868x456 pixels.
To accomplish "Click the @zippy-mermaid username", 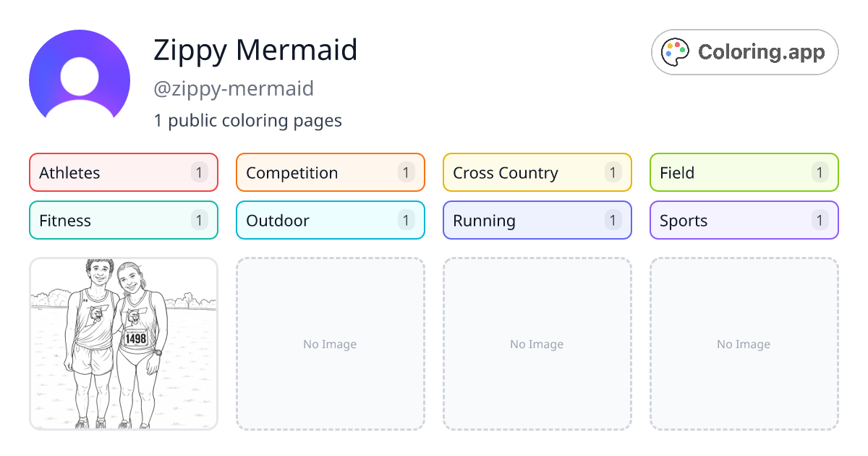I will pyautogui.click(x=234, y=88).
